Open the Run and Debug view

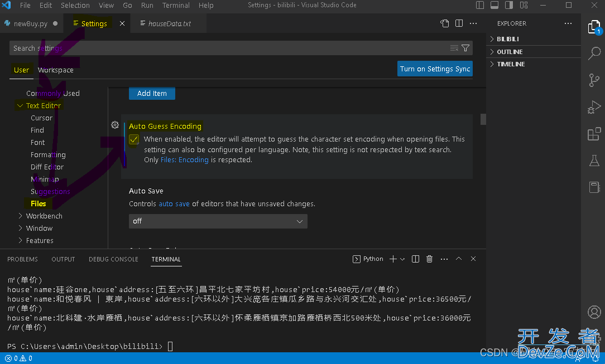594,107
